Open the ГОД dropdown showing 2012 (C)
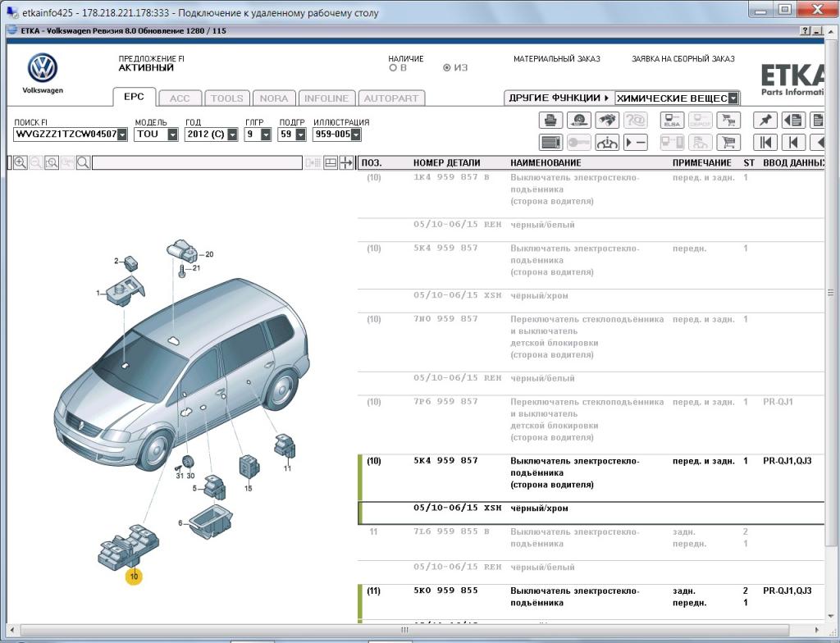840x643 pixels. [232, 135]
